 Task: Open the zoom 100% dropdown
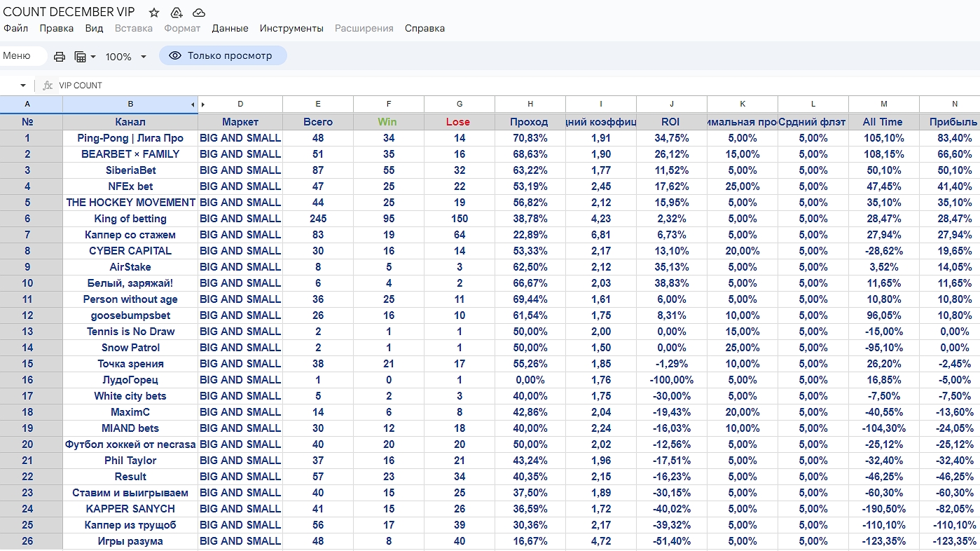tap(126, 57)
